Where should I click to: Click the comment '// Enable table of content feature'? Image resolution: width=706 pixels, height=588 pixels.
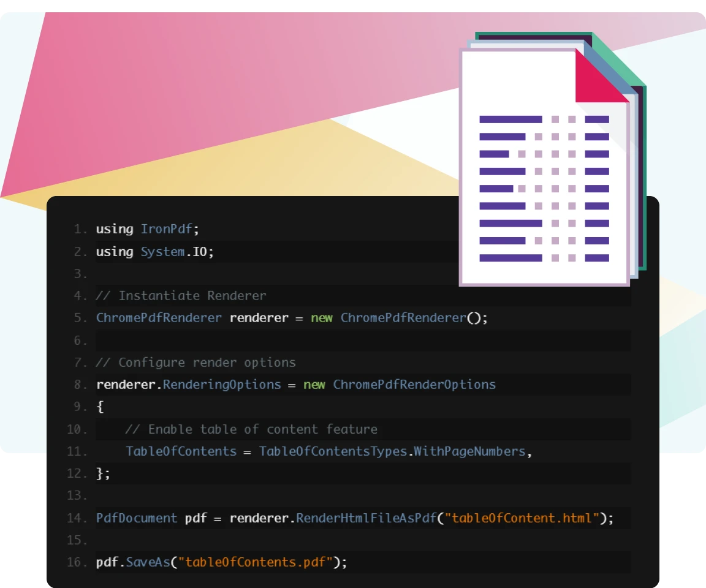point(251,429)
